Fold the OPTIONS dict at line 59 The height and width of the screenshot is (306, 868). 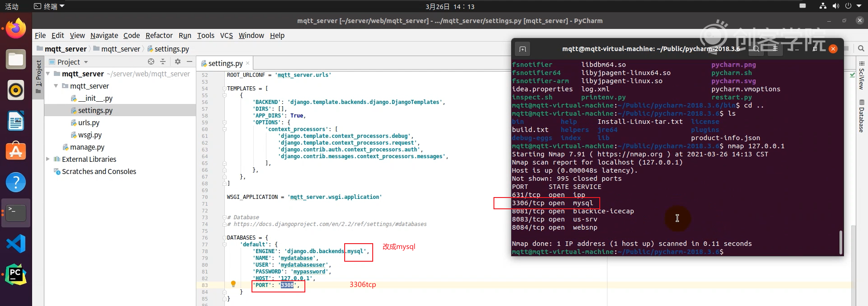pos(224,122)
